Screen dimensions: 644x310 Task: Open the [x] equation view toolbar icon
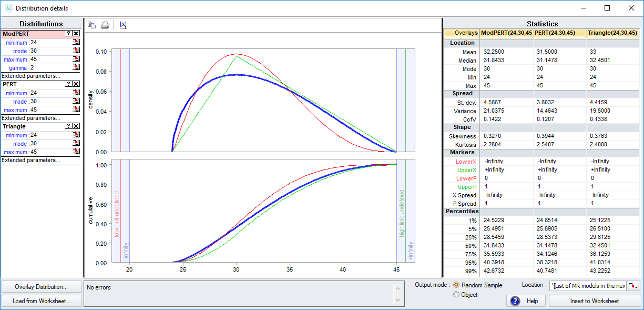coord(123,24)
